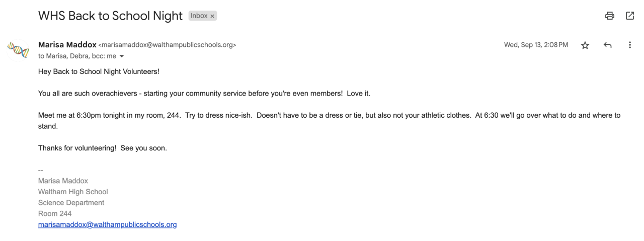Remove the Inbox label with its x
The height and width of the screenshot is (241, 644).
point(212,16)
